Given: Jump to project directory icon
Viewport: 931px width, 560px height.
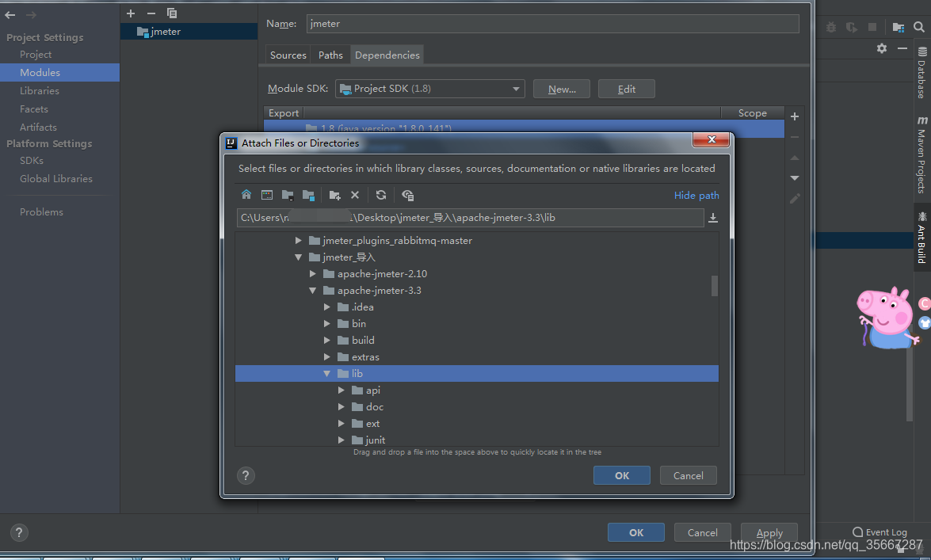Looking at the screenshot, I should 288,195.
